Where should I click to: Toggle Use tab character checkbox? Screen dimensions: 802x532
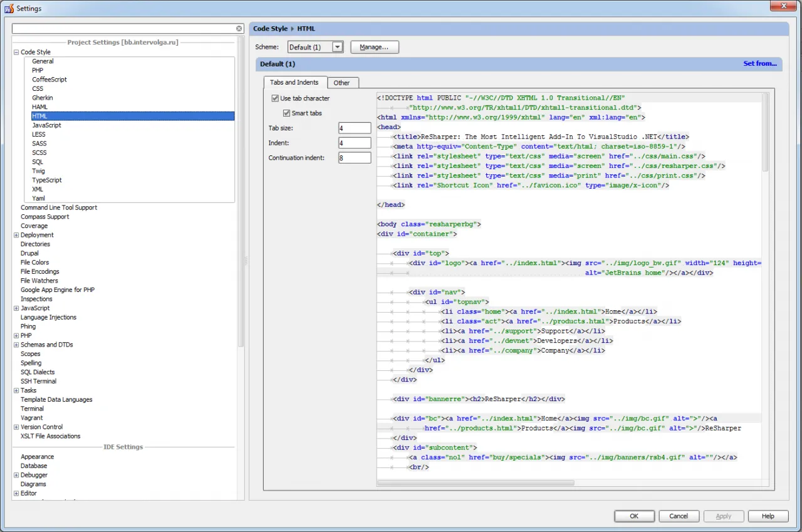click(275, 98)
